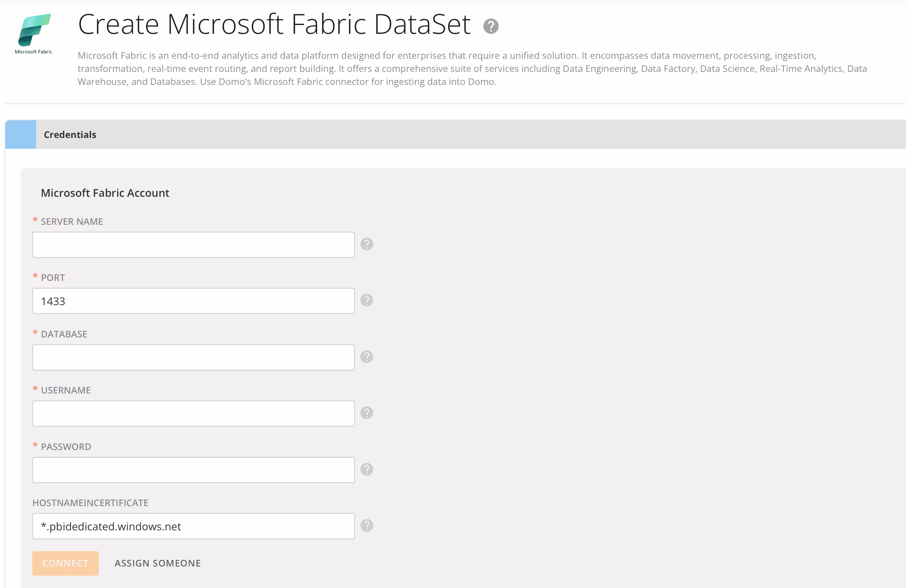
Task: Open help tooltip for Port field
Action: point(367,300)
